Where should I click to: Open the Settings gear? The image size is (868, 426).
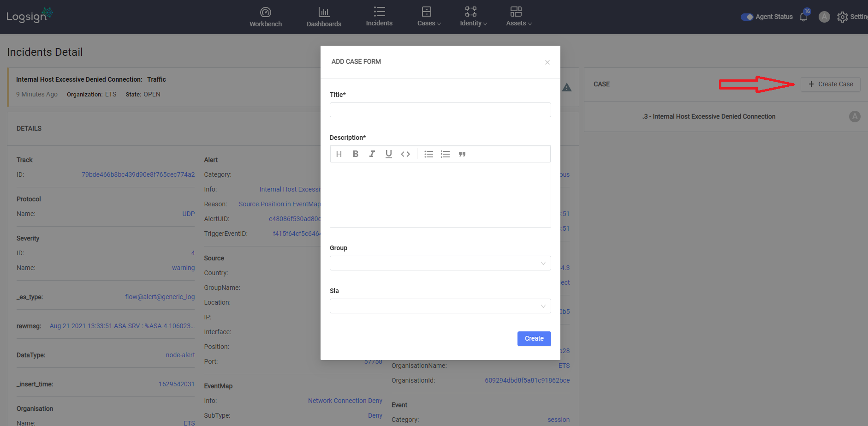842,17
